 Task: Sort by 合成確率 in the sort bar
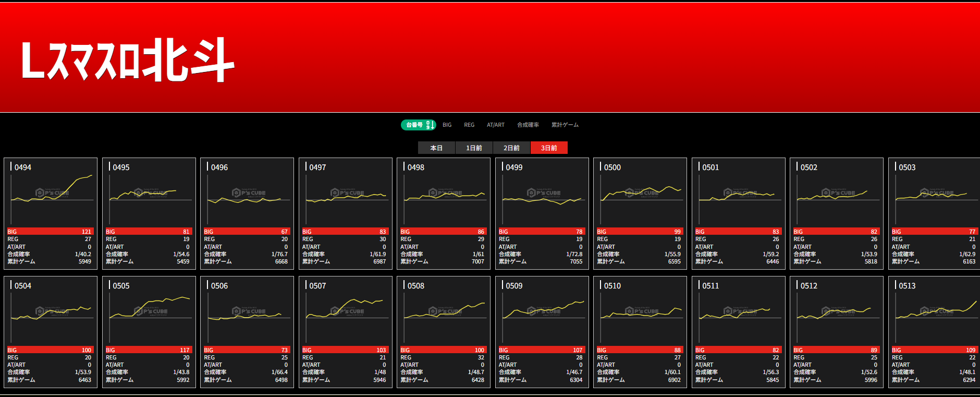click(528, 125)
